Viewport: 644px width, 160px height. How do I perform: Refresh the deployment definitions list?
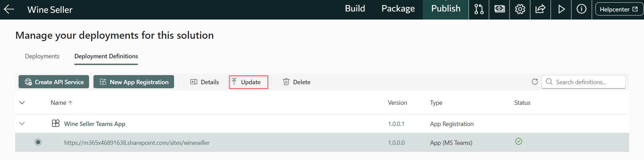535,82
